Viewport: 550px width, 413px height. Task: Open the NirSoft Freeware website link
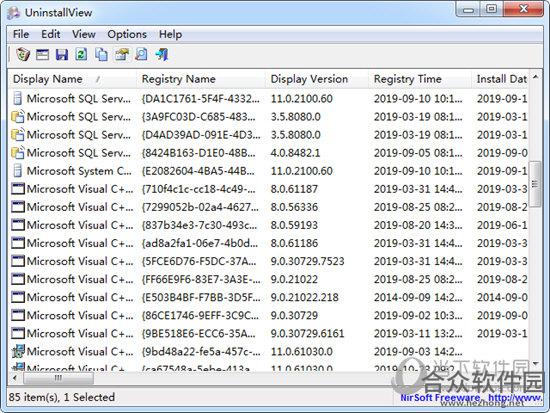tap(471, 398)
